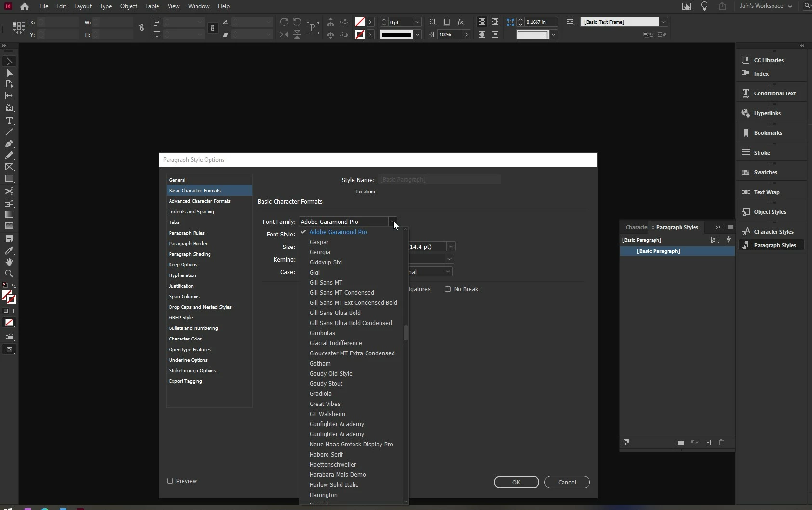812x510 pixels.
Task: Select the Pencil tool
Action: point(9,155)
